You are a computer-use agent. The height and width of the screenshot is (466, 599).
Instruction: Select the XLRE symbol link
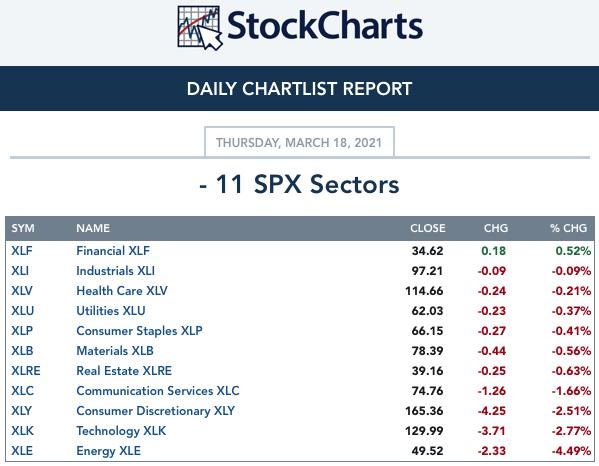[26, 371]
